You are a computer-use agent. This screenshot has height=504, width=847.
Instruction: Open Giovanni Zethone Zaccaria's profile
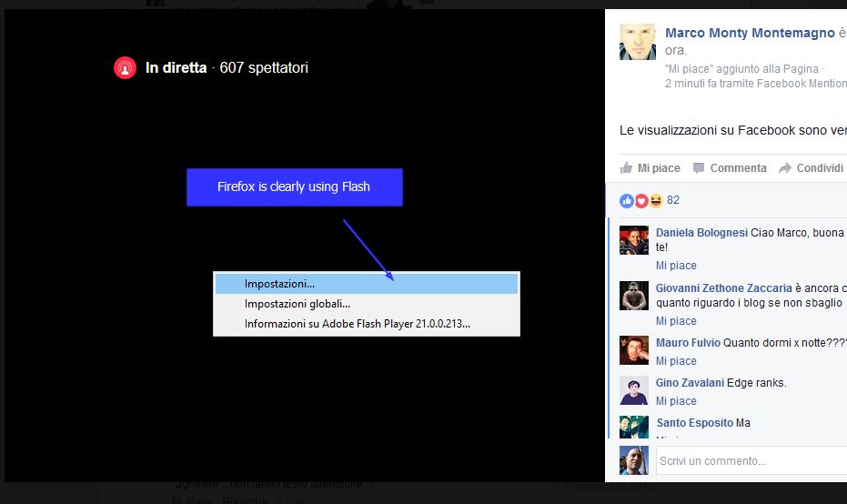(x=724, y=287)
